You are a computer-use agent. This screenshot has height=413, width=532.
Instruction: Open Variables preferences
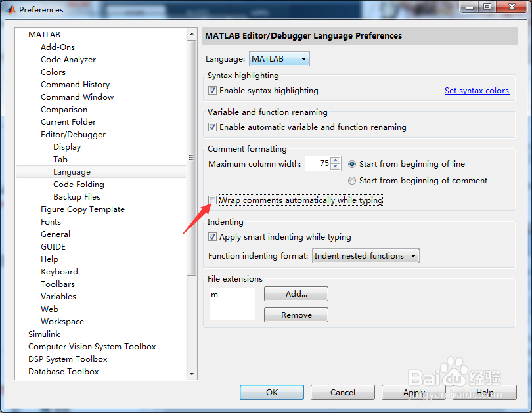pyautogui.click(x=58, y=297)
